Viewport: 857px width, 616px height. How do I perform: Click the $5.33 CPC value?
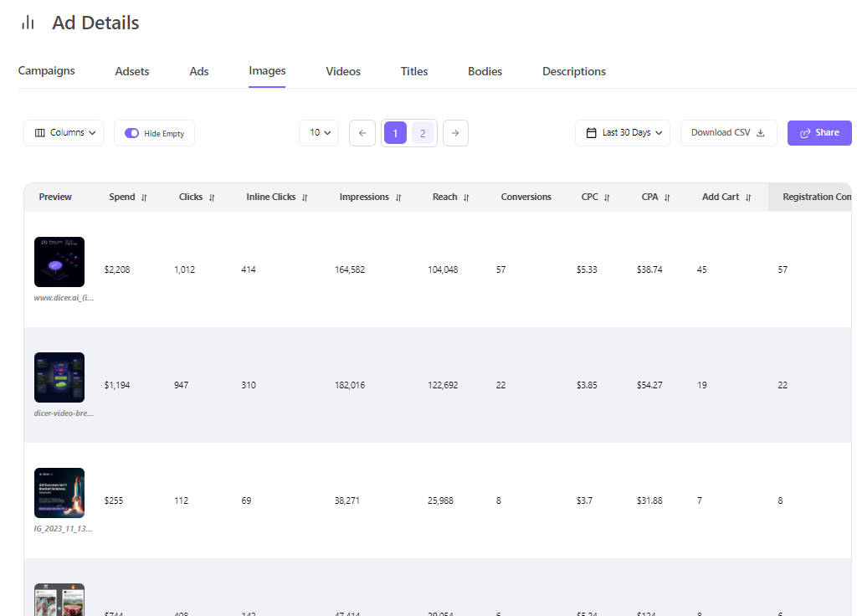(x=587, y=269)
